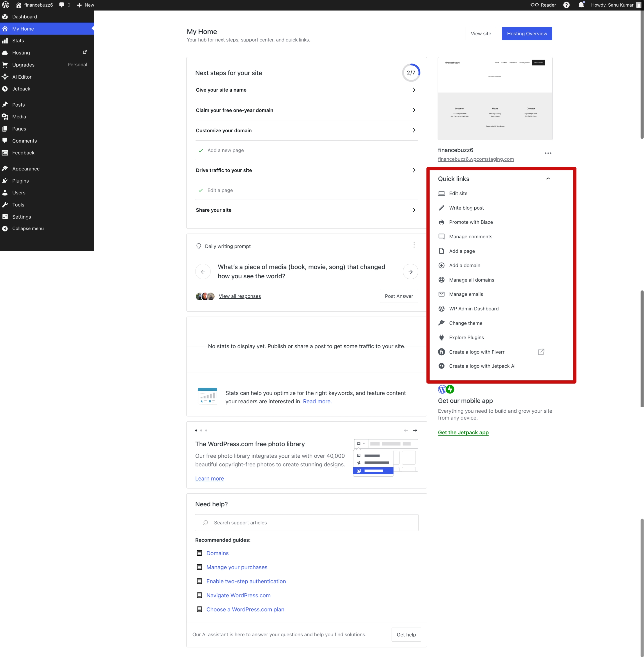This screenshot has height=658, width=644.
Task: Click Read more link about stats
Action: pos(317,401)
